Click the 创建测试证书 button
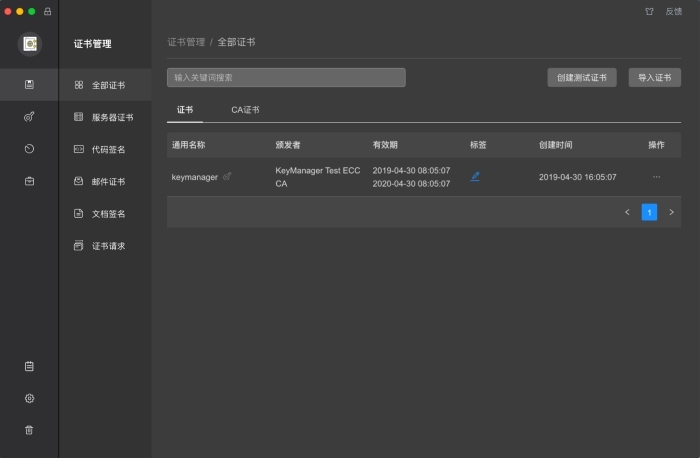Screen dimensions: 700x458 582,77
